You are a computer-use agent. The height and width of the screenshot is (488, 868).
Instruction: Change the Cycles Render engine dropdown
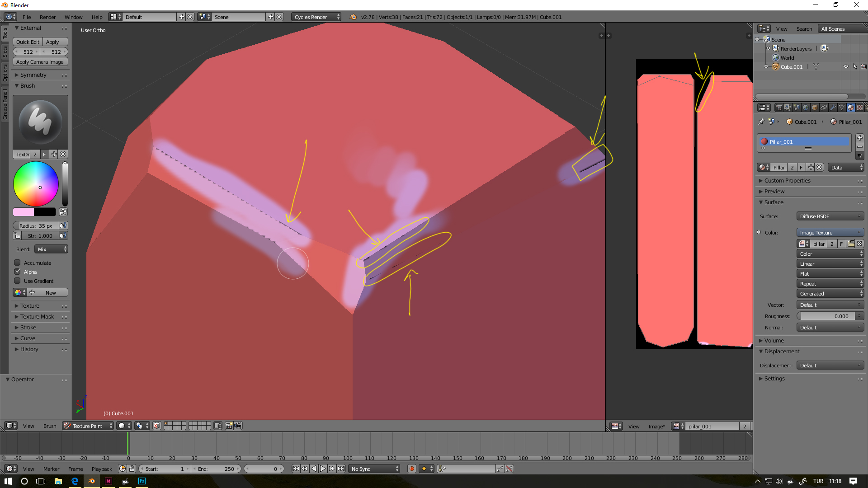point(316,17)
